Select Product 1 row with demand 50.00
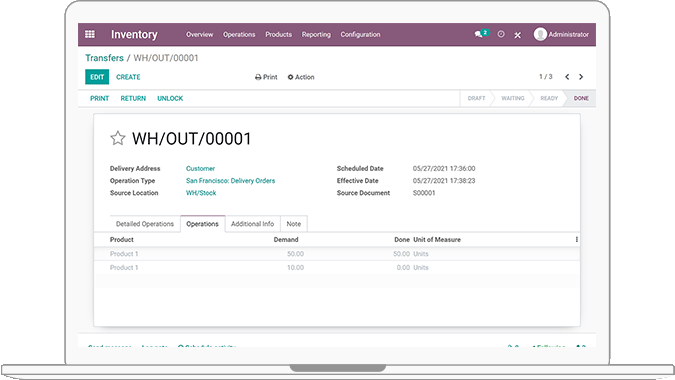 [337, 254]
